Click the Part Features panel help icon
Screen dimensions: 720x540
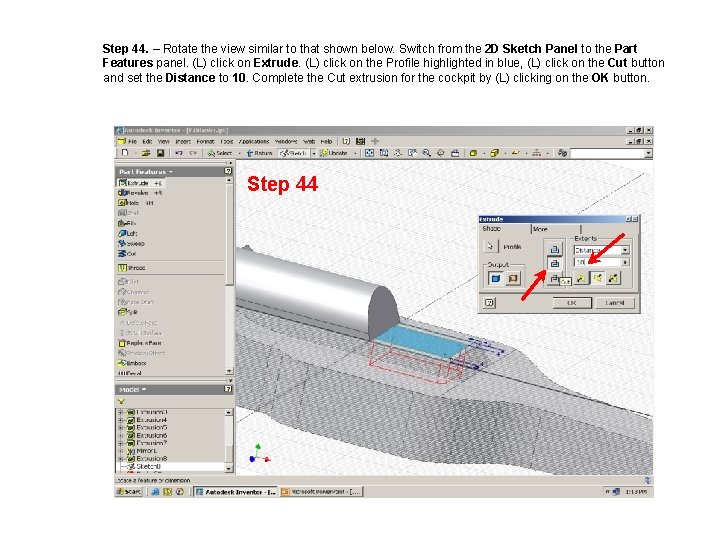tap(228, 171)
